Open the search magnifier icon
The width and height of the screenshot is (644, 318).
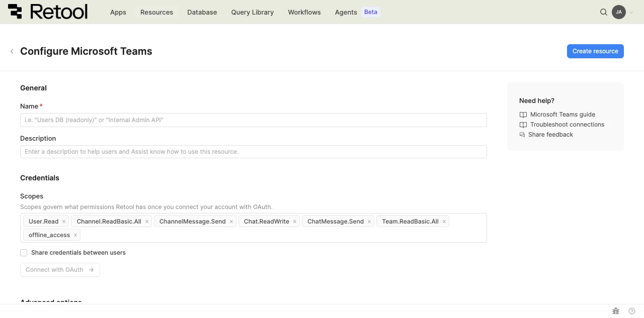[x=604, y=12]
